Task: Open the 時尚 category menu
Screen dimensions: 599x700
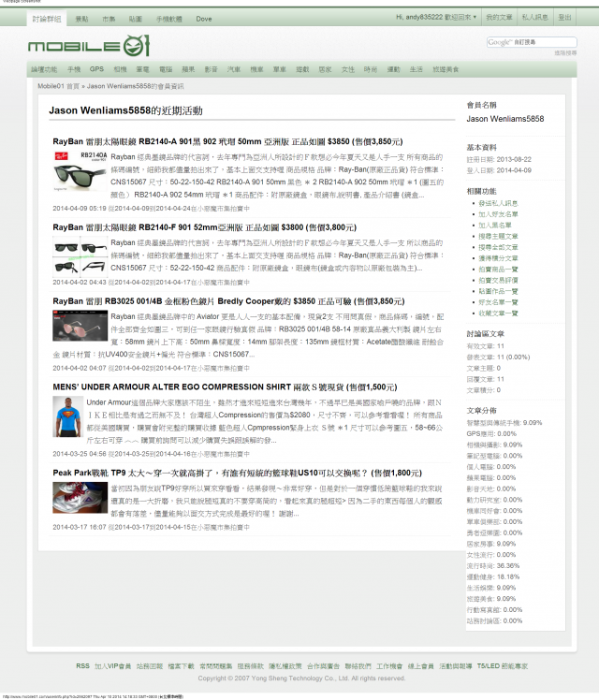Action: pos(371,69)
